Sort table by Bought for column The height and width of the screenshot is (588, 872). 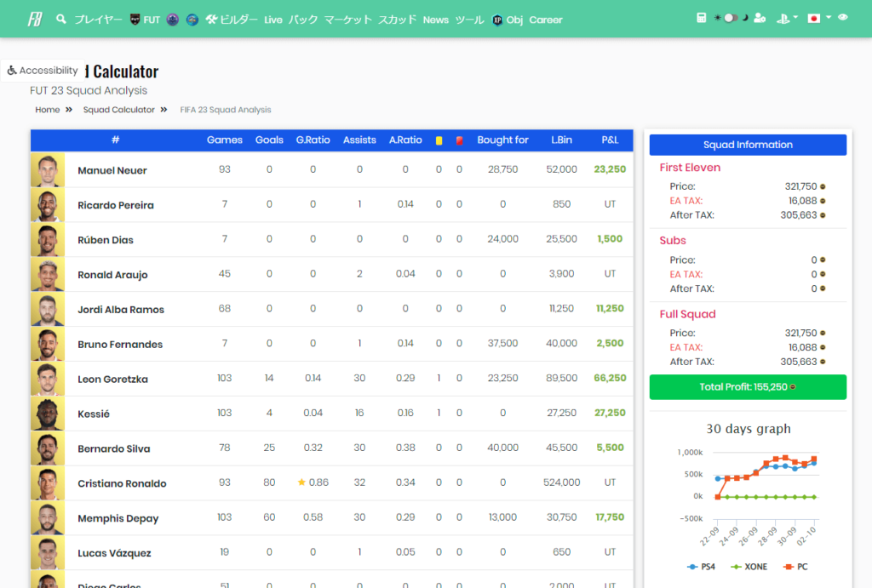tap(502, 140)
